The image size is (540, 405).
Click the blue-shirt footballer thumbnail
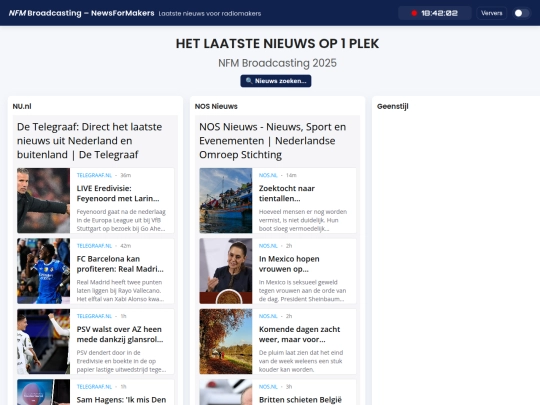coord(43,271)
